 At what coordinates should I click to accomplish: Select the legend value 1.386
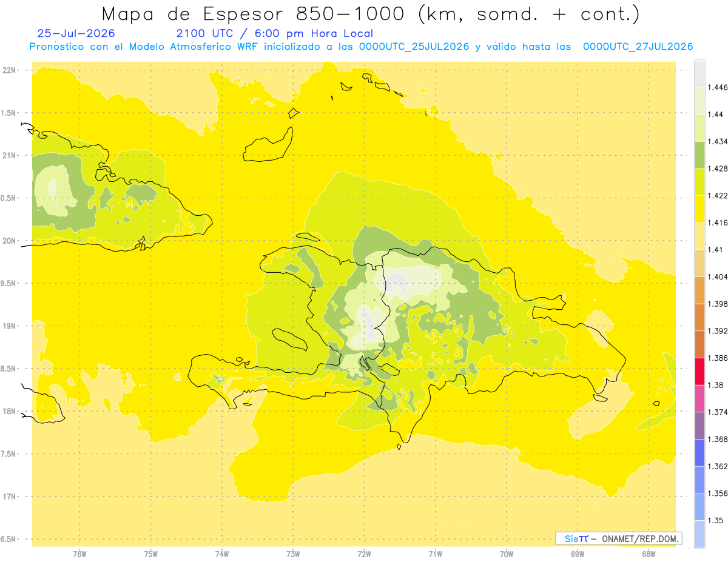[718, 358]
